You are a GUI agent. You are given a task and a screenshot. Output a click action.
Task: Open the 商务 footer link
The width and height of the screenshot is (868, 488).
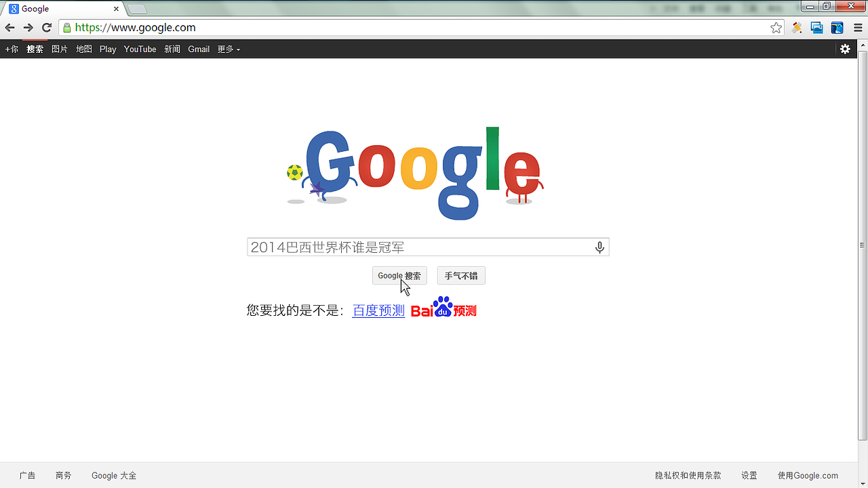point(64,476)
